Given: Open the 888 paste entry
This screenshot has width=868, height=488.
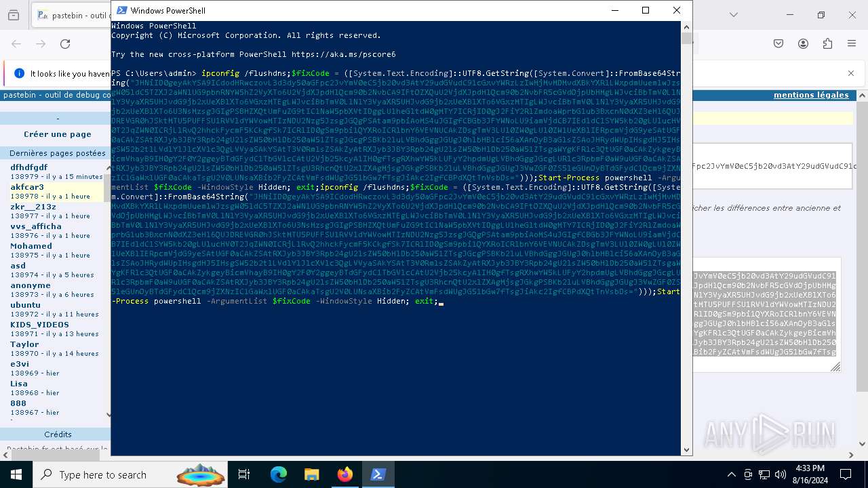Looking at the screenshot, I should point(18,403).
